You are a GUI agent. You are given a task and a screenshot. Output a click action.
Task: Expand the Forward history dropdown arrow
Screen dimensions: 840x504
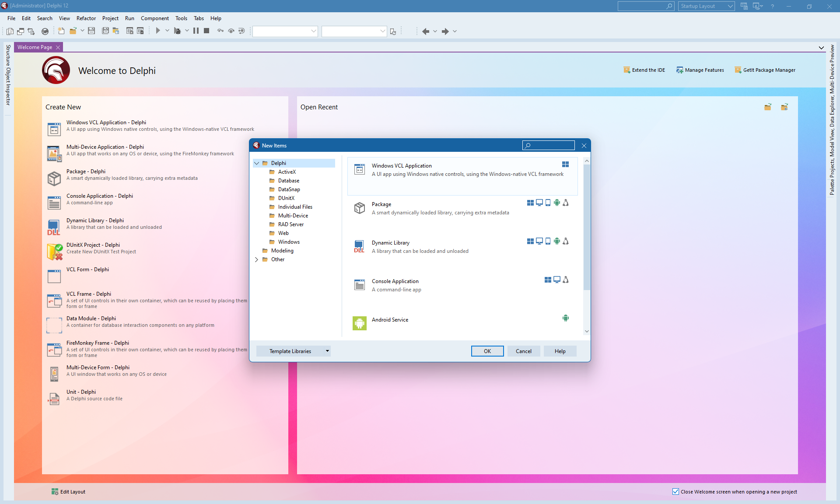pyautogui.click(x=455, y=31)
